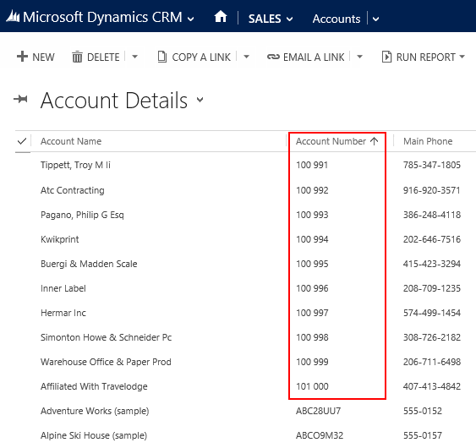The image size is (476, 448).
Task: Click account number ABC28UU7
Action: click(x=319, y=411)
